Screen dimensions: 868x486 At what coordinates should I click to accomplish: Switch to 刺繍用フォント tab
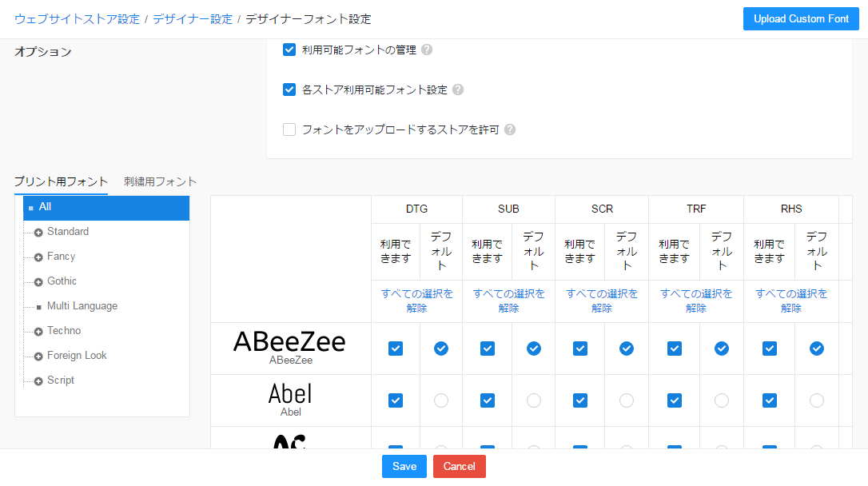pyautogui.click(x=160, y=181)
